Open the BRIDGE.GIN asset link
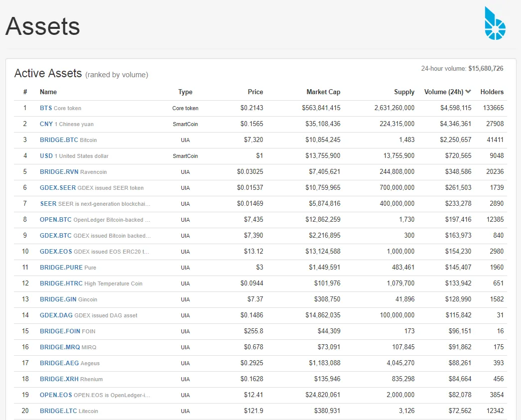 pyautogui.click(x=58, y=299)
